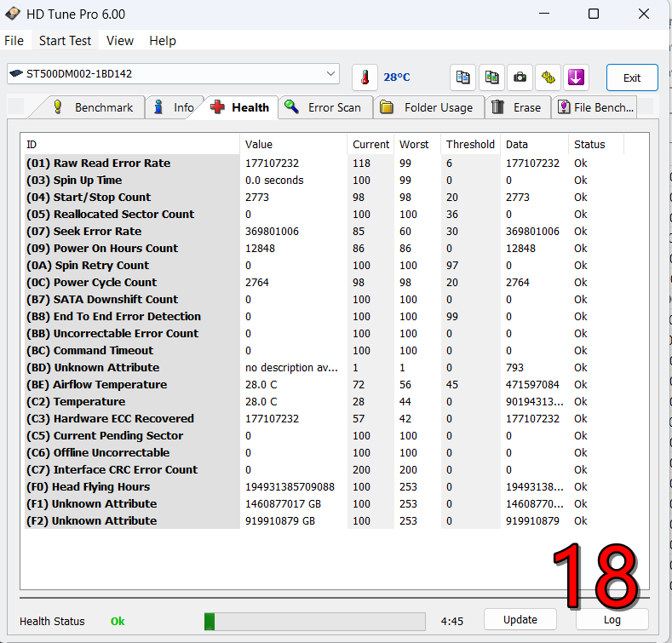672x643 pixels.
Task: Click the copy screenshot to clipboard icon
Action: click(x=491, y=78)
